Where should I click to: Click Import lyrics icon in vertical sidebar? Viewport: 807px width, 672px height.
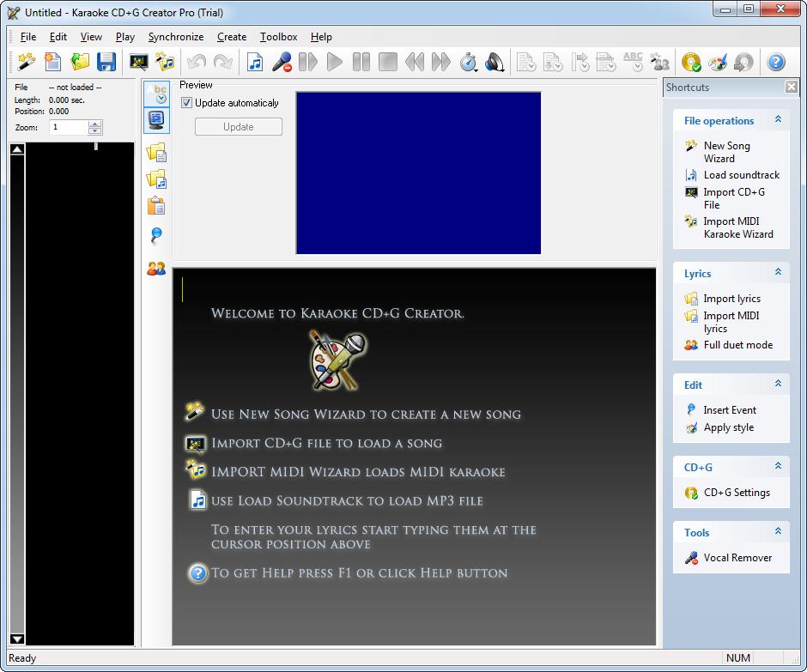tap(156, 152)
